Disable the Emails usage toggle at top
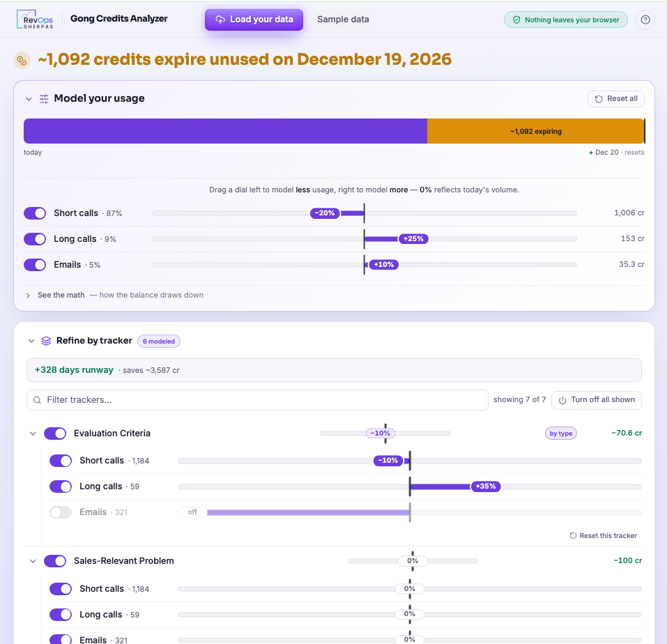Image resolution: width=667 pixels, height=644 pixels. (x=35, y=265)
